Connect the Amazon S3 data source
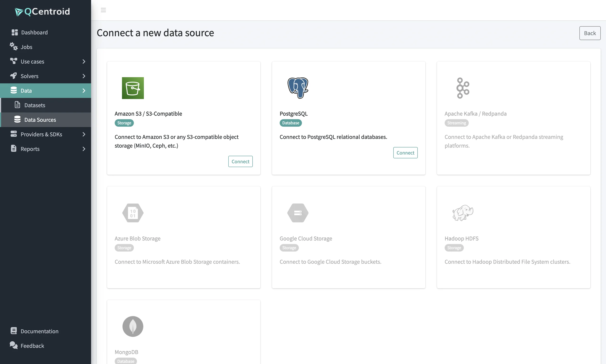The height and width of the screenshot is (364, 606). coord(241,161)
